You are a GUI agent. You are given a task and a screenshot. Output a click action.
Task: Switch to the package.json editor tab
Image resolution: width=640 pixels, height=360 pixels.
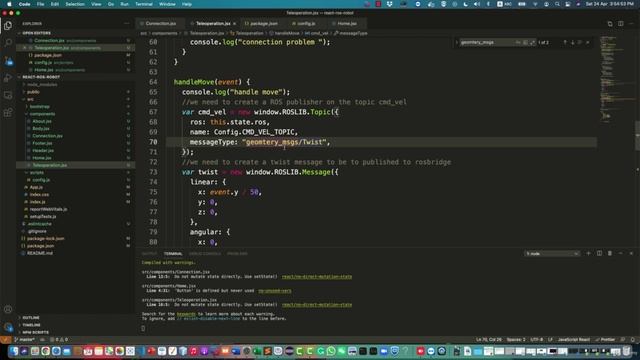[263, 24]
